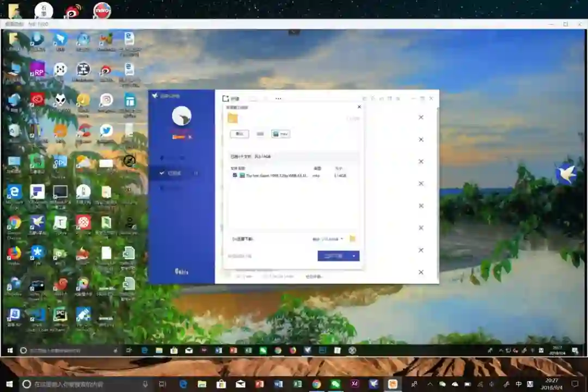Click the user avatar in the blue sidebar
Screen dimensions: 588x392
(x=181, y=115)
